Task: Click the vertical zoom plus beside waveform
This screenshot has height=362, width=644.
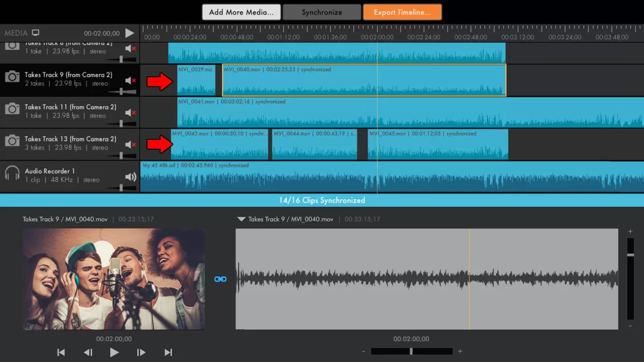Action: click(630, 232)
